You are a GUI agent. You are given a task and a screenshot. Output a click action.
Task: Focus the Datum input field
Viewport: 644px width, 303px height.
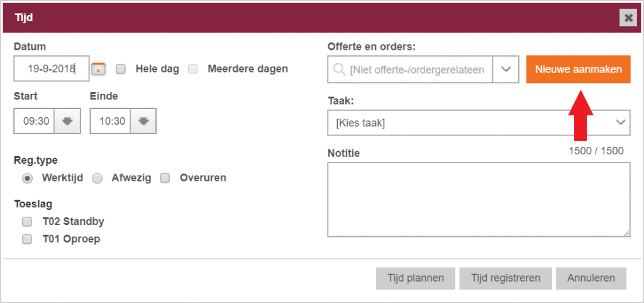[x=52, y=69]
